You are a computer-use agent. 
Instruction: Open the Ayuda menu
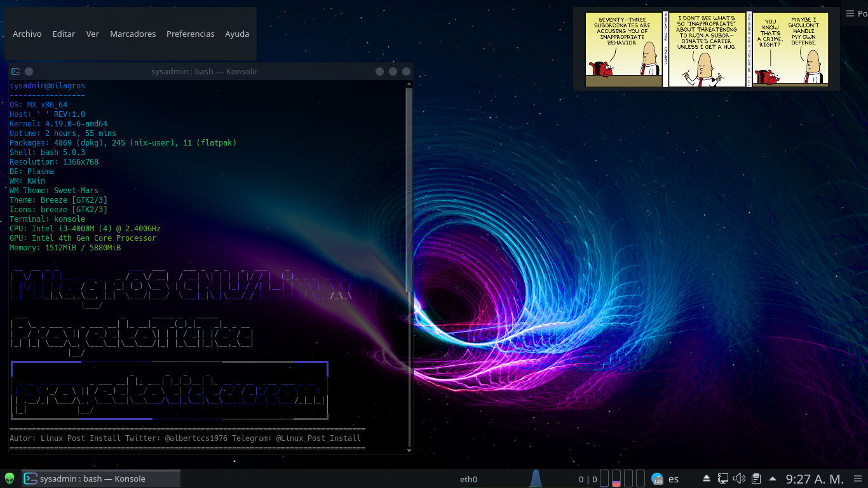(x=237, y=34)
